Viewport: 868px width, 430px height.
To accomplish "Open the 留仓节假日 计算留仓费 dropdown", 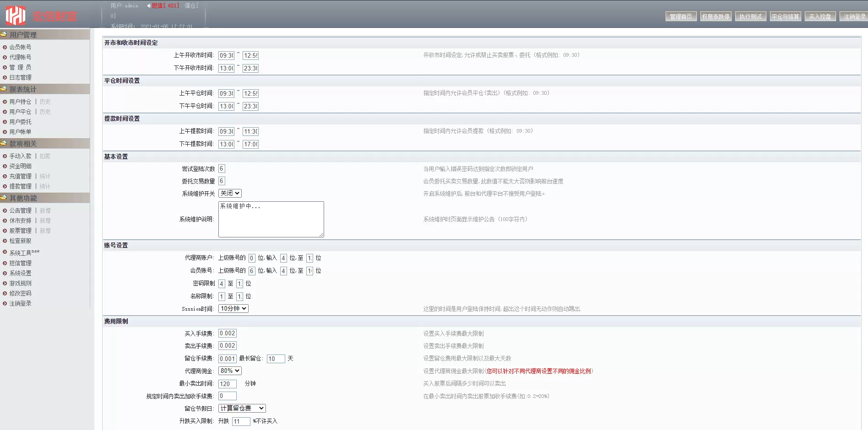I will 242,408.
